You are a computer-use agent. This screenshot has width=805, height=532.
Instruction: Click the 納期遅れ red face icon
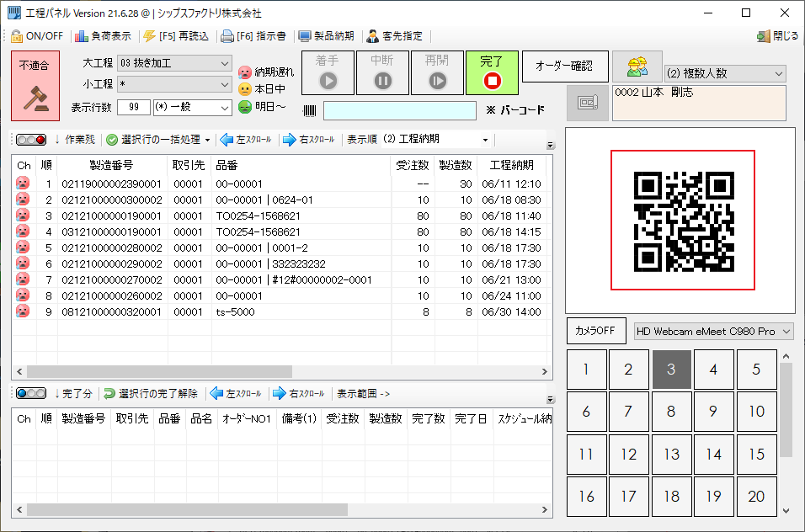[245, 72]
